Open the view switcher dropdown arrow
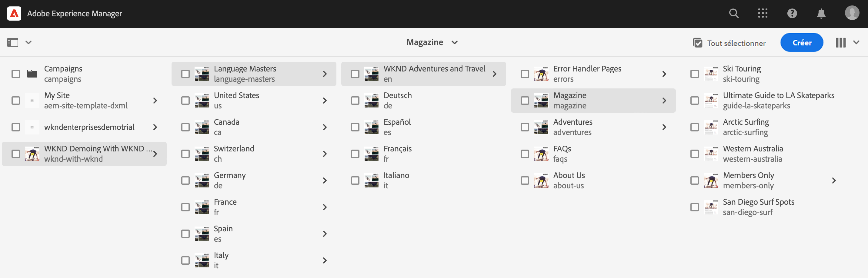 point(856,42)
